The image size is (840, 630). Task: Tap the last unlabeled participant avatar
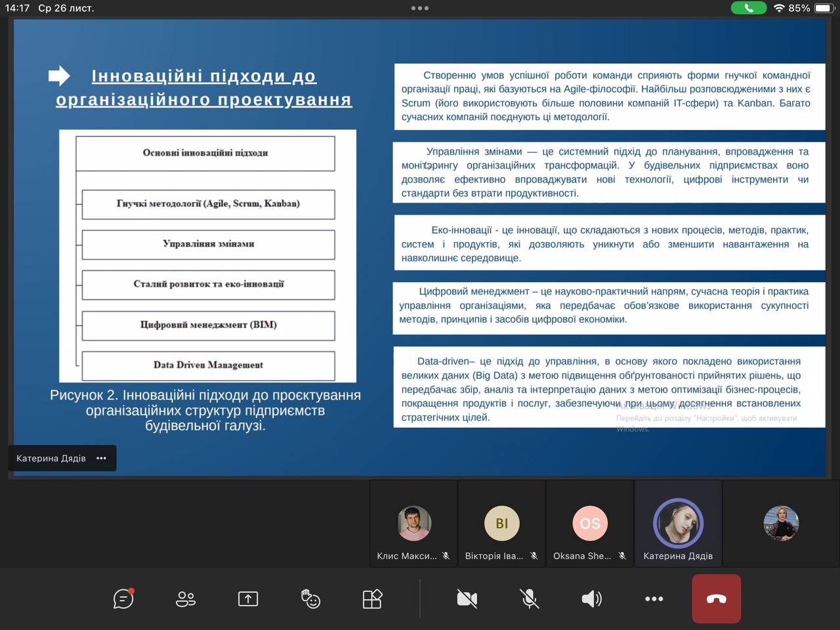[781, 523]
